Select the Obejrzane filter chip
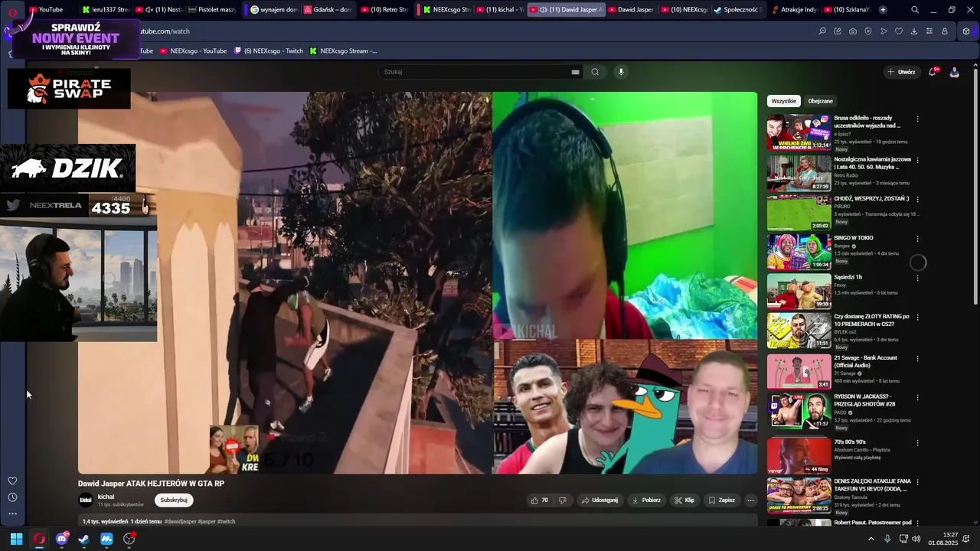Viewport: 980px width, 551px height. point(820,101)
